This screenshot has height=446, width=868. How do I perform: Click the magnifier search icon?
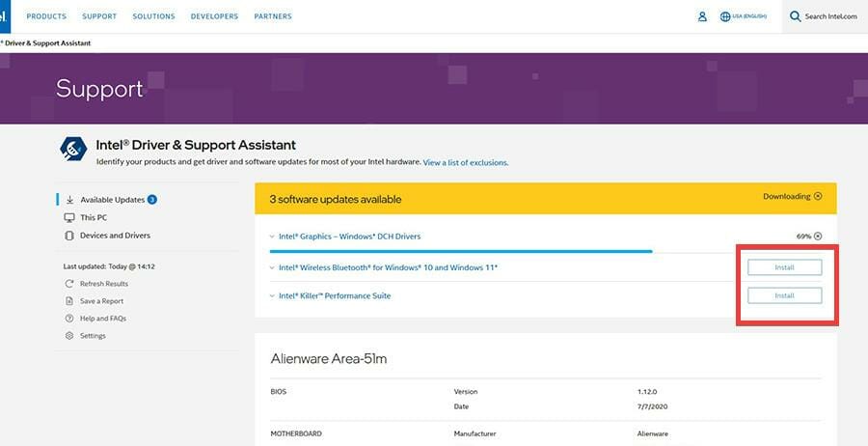tap(796, 16)
